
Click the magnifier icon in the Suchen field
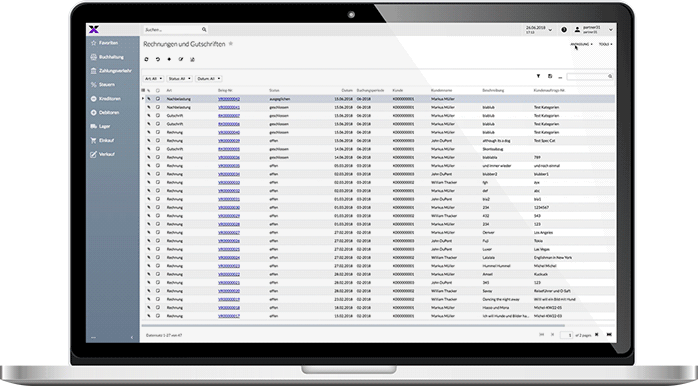[x=204, y=30]
